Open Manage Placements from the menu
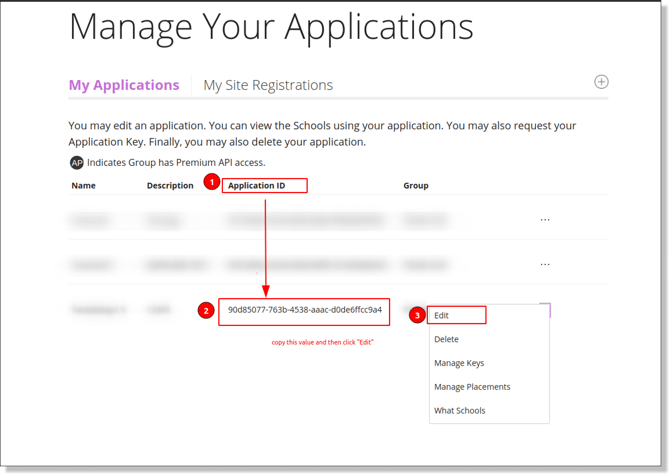The width and height of the screenshot is (670, 475). tap(472, 387)
